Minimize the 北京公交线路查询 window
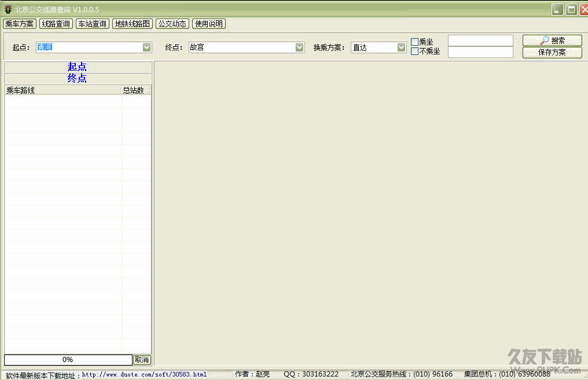This screenshot has width=588, height=380. tap(557, 9)
